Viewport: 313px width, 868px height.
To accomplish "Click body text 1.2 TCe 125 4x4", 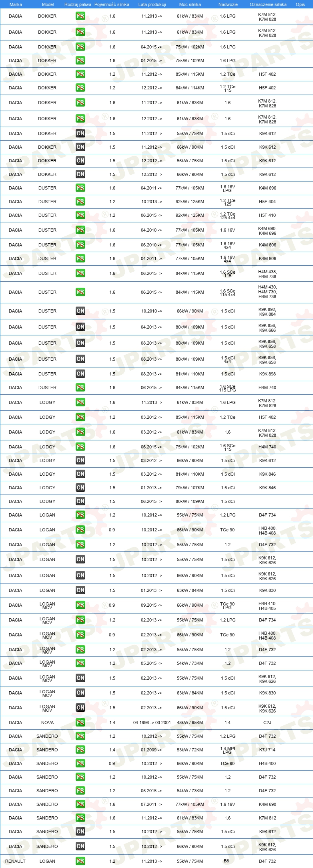I will [227, 216].
